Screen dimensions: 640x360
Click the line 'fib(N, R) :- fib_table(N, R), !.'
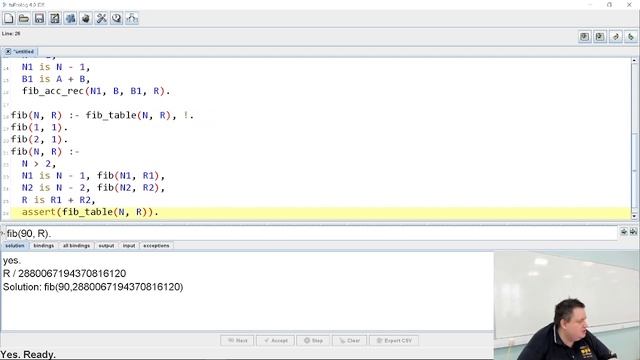pyautogui.click(x=102, y=116)
